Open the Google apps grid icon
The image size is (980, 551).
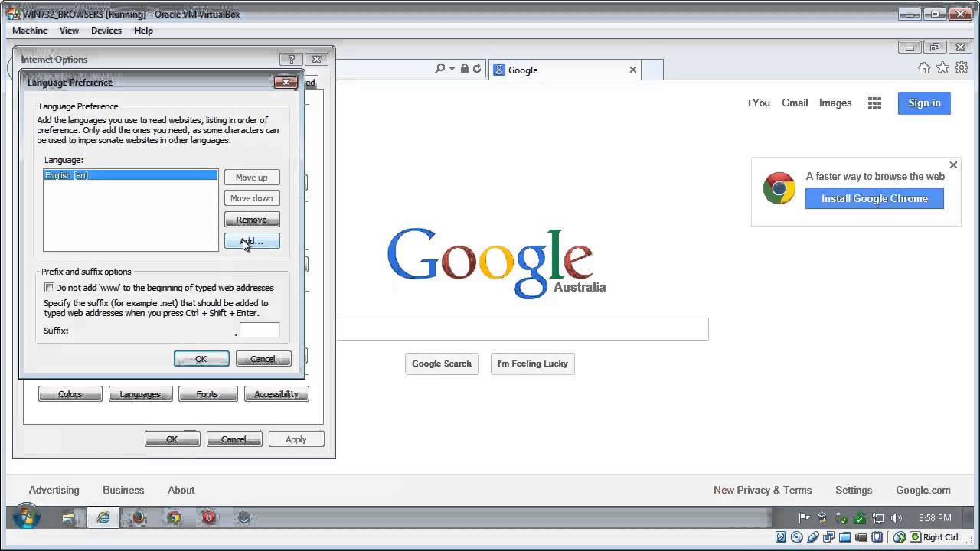tap(874, 103)
